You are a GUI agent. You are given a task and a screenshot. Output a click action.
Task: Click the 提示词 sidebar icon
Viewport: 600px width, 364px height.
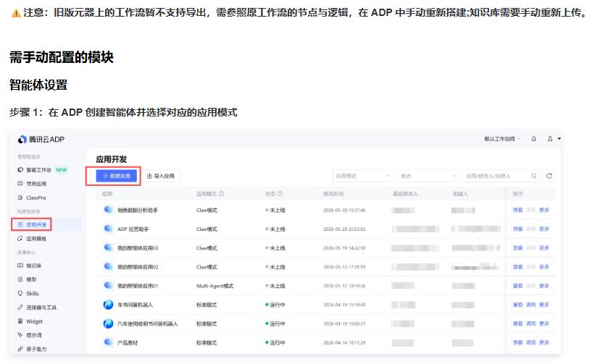[20, 335]
